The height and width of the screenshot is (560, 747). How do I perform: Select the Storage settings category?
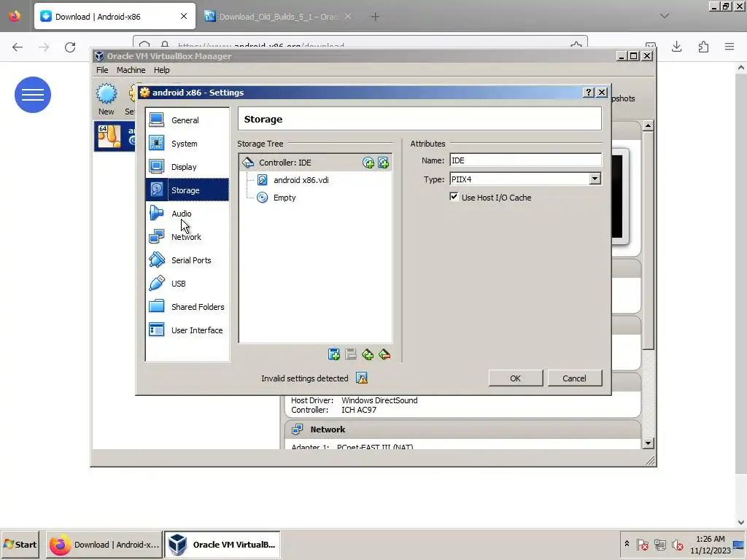[x=187, y=190]
